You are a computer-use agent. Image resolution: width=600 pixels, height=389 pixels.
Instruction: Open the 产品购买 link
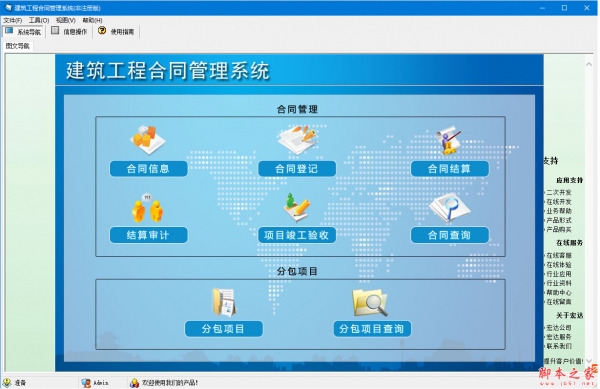pos(558,229)
